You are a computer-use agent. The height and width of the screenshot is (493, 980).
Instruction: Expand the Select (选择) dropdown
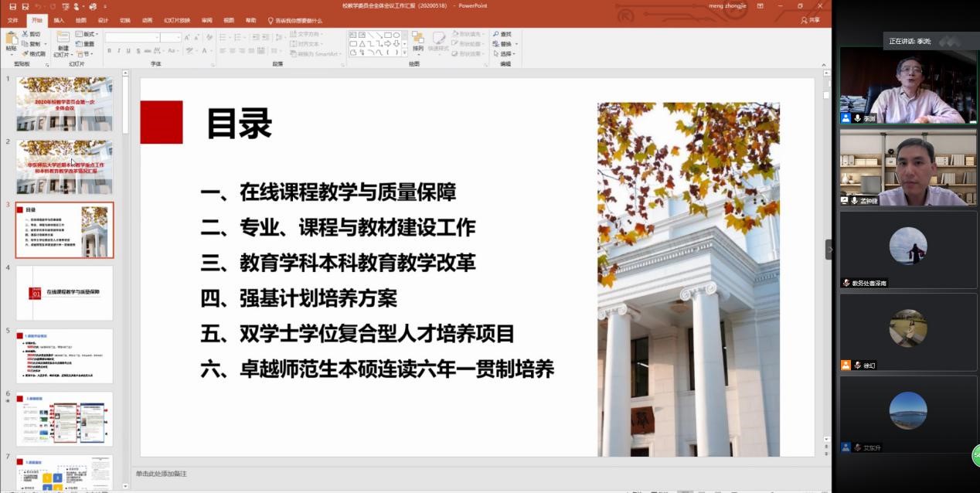[516, 54]
